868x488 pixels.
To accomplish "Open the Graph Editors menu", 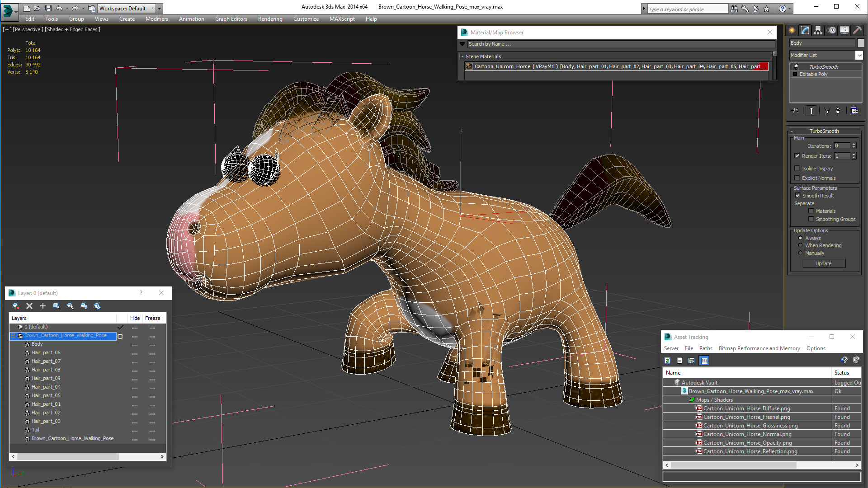I will [x=231, y=19].
